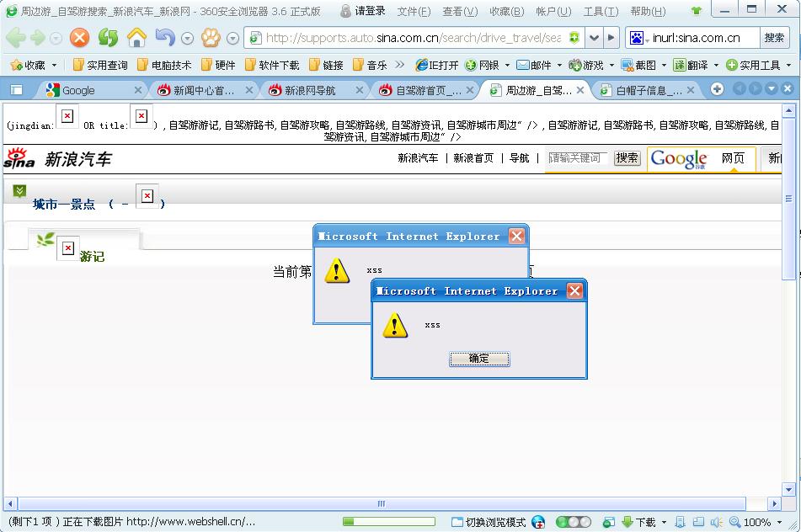Open the 工具(T) menu
The height and width of the screenshot is (532, 801).
601,11
